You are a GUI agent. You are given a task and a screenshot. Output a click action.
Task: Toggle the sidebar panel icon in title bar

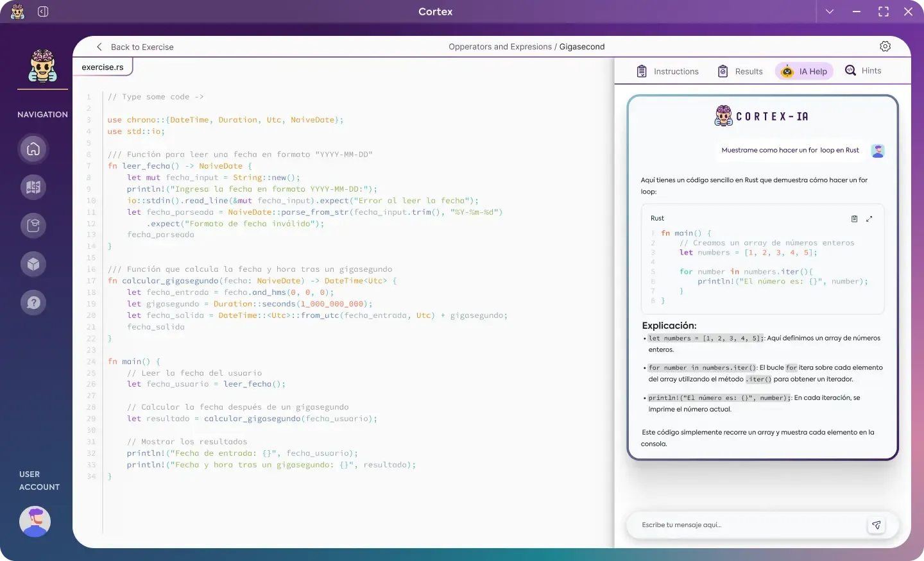pyautogui.click(x=43, y=12)
